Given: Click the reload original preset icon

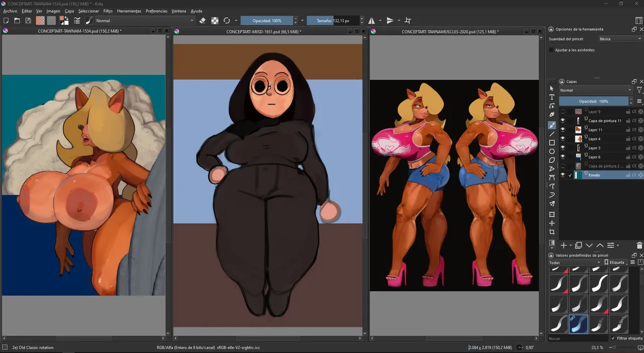Looking at the screenshot, I should pyautogui.click(x=227, y=21).
